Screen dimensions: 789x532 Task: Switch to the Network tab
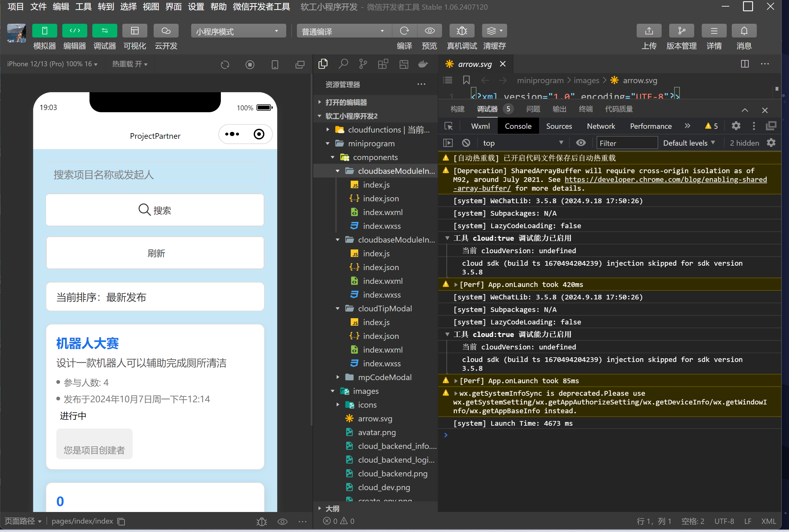(x=601, y=126)
